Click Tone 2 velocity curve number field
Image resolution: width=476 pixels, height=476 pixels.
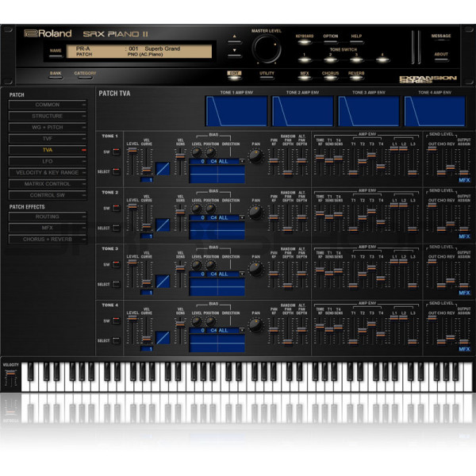point(147,236)
